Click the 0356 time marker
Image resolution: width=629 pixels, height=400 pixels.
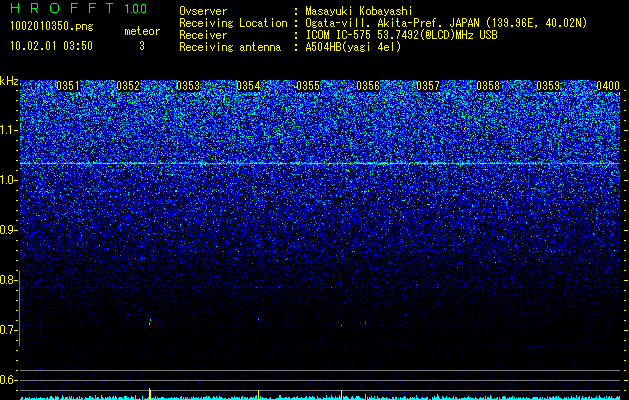click(368, 86)
